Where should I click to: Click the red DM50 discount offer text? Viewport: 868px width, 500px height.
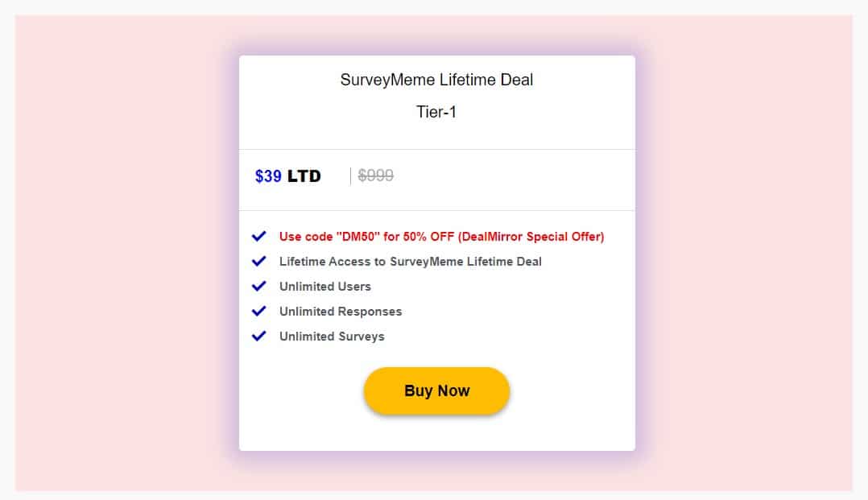click(441, 236)
